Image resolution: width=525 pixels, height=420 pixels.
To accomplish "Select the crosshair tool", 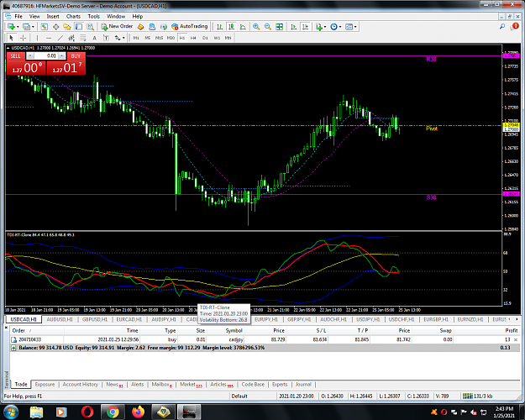I will (24, 38).
